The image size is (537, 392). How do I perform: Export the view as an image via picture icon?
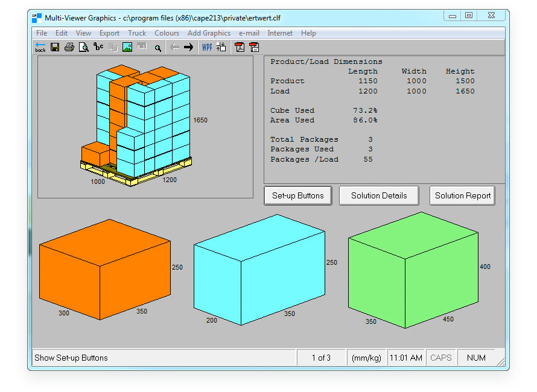pos(128,47)
